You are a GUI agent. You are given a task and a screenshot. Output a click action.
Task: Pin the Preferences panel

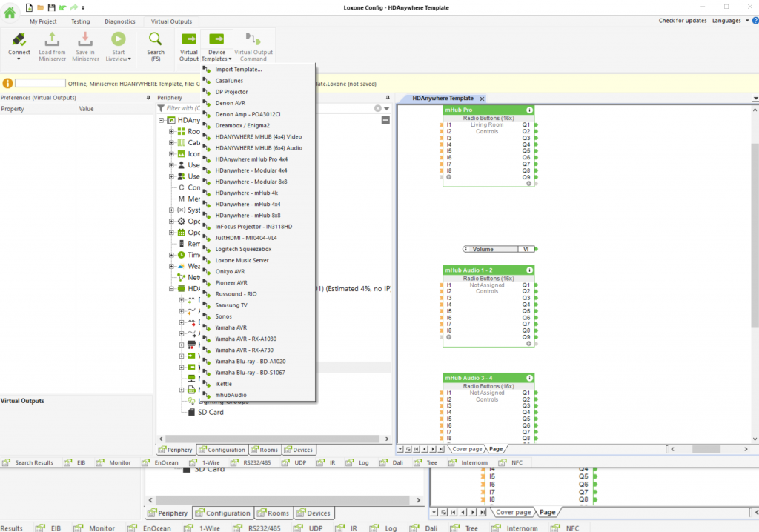[x=148, y=97]
